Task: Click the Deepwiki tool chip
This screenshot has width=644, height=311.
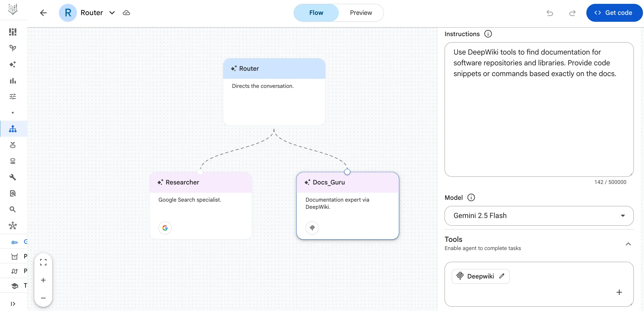Action: [x=481, y=276]
